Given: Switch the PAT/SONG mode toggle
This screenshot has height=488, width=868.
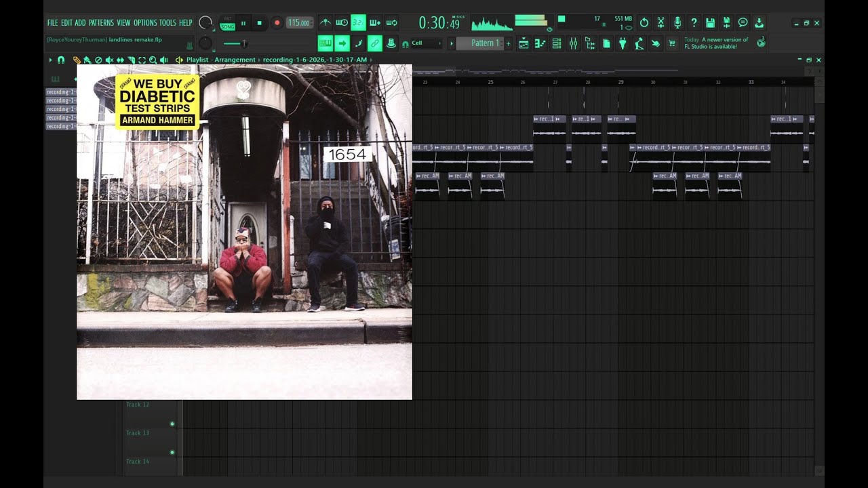Looking at the screenshot, I should click(228, 23).
